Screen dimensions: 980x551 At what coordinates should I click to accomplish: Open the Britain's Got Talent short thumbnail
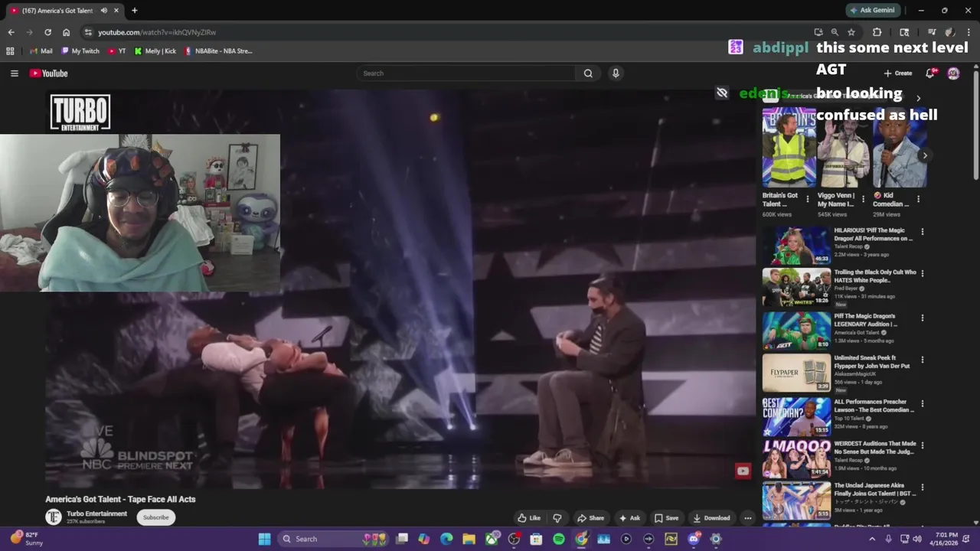coord(789,148)
